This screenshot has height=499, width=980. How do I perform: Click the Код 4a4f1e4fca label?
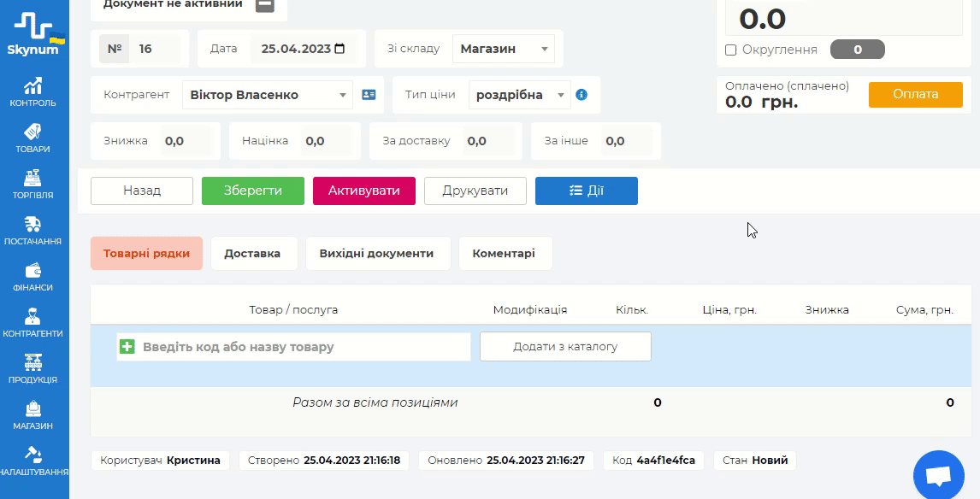click(x=653, y=461)
